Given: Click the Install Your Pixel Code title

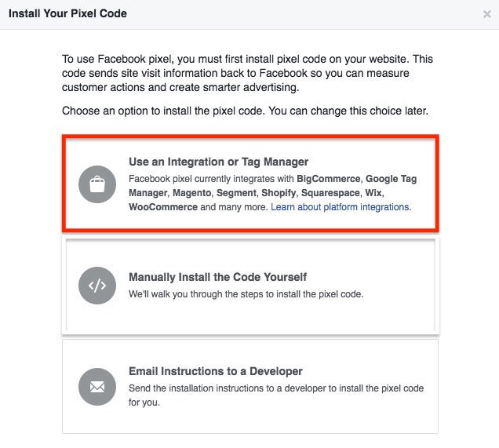Looking at the screenshot, I should click(67, 13).
